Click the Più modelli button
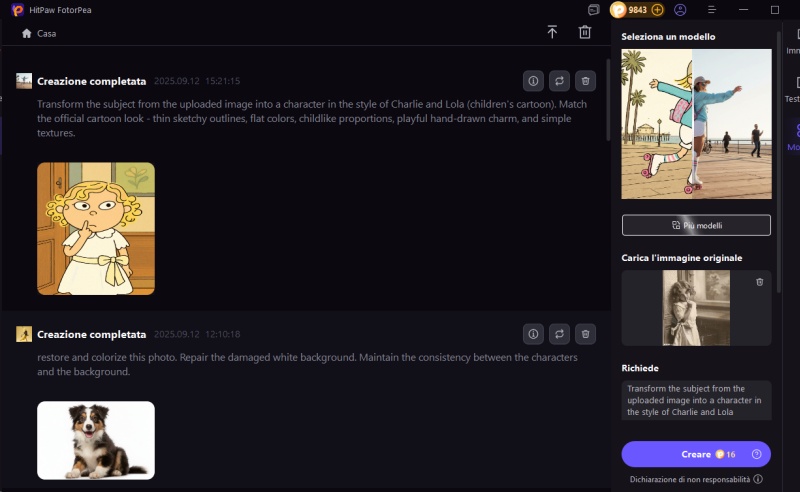 [696, 225]
